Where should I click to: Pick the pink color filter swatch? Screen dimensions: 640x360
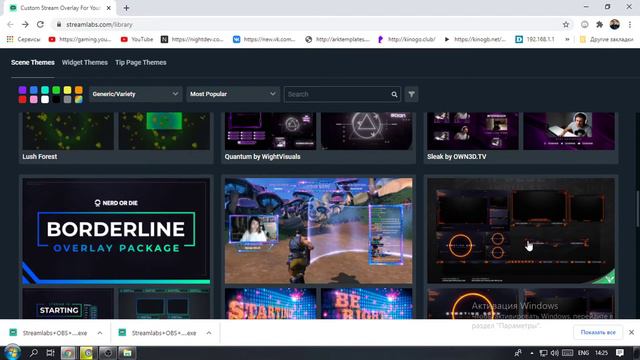point(34,99)
